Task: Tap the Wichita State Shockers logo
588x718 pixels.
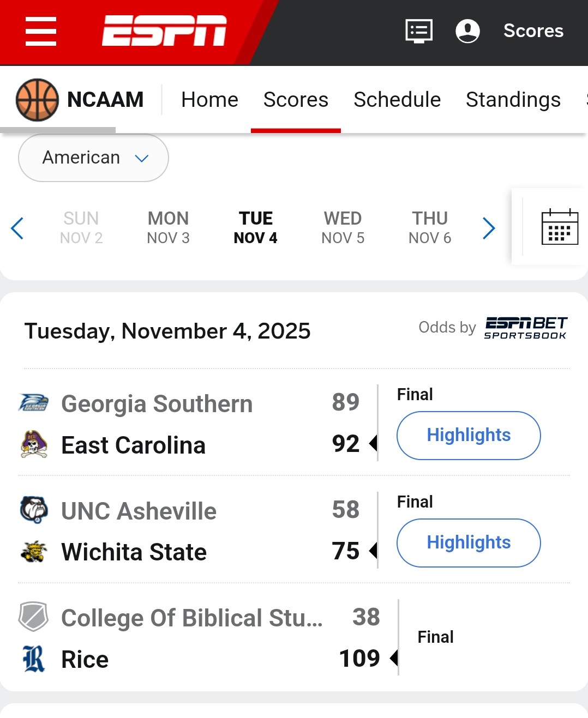Action: [34, 552]
